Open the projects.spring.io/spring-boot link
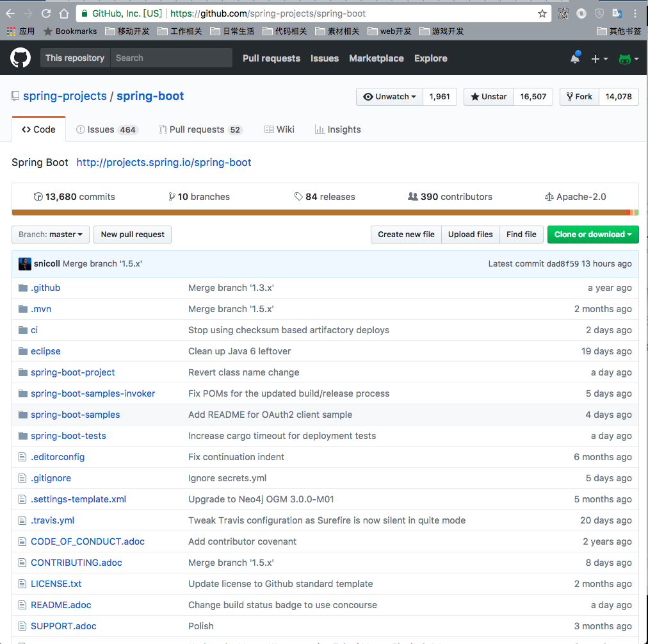648x644 pixels. pos(164,163)
